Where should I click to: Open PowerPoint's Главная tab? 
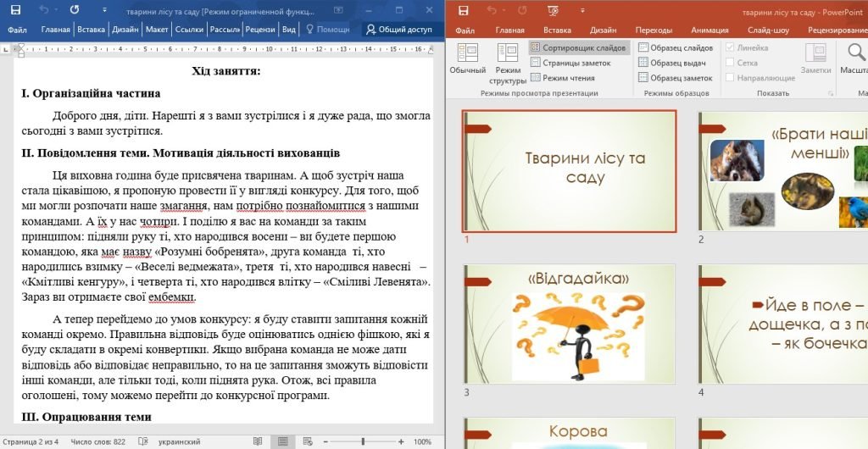coord(509,30)
